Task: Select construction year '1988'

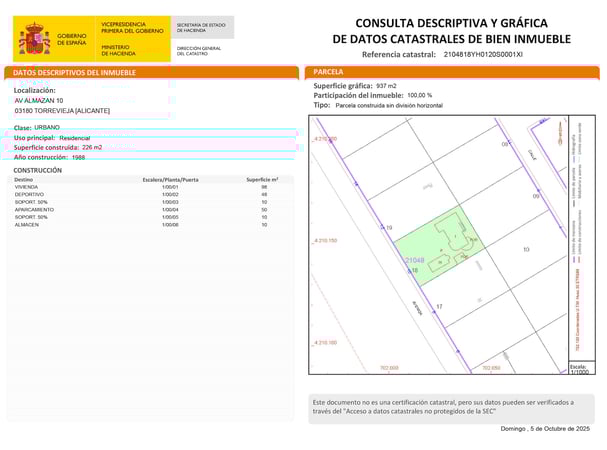Action: coord(79,157)
